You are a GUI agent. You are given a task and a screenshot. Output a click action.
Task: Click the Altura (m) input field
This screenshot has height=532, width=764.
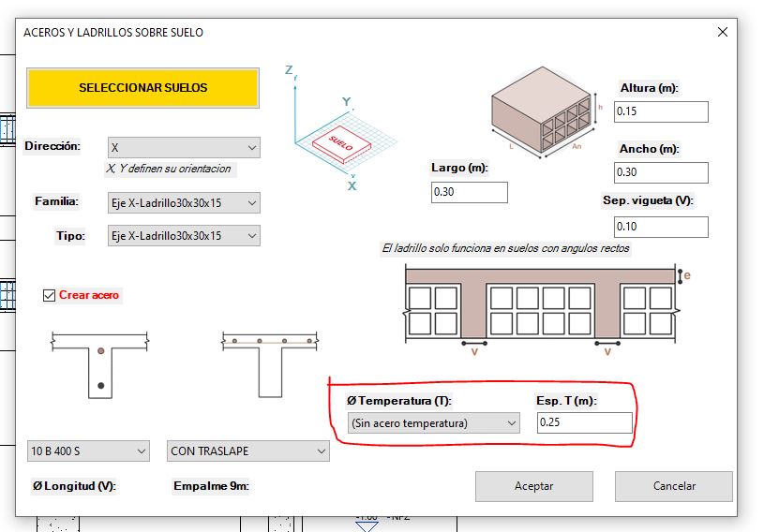click(661, 111)
